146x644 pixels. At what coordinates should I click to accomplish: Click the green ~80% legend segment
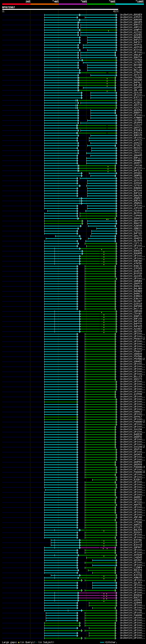click(101, 4)
